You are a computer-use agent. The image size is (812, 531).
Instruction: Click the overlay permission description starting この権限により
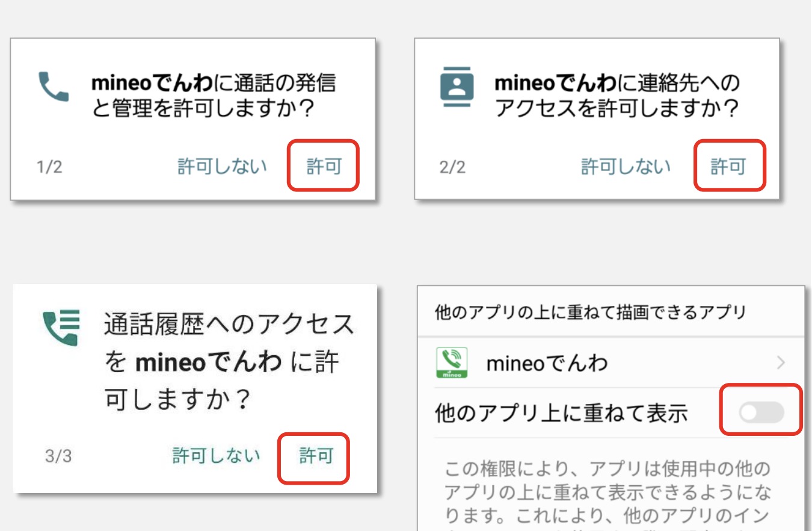611,494
